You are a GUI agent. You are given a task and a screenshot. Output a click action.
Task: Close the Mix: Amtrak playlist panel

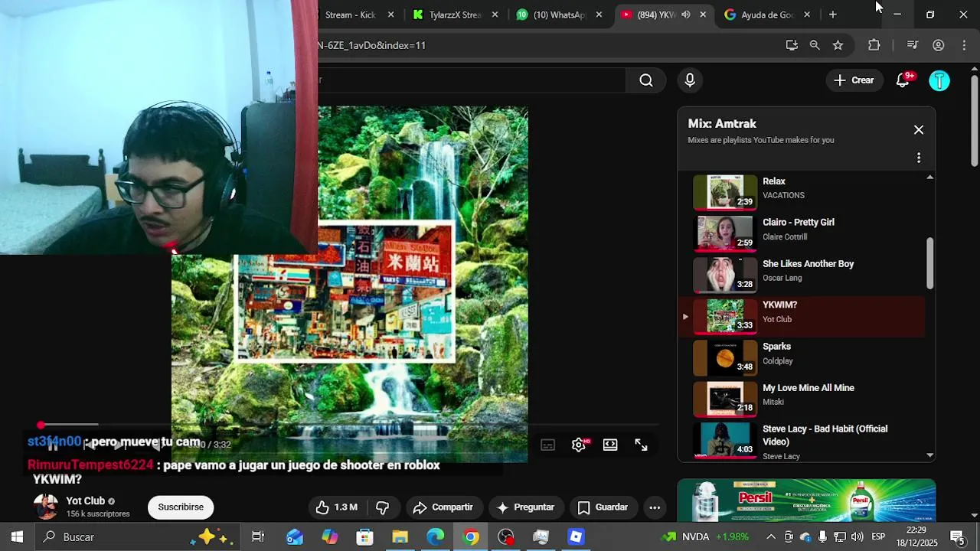tap(919, 130)
